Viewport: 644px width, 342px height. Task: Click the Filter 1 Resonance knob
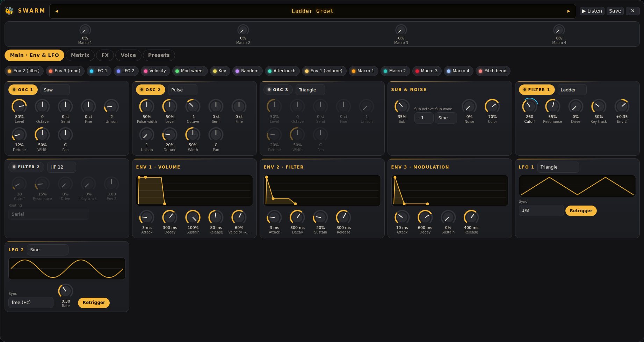coord(552,106)
